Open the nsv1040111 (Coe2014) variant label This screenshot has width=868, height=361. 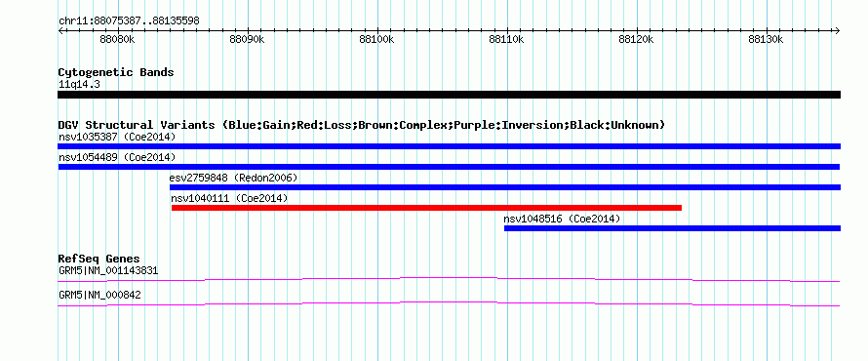point(229,198)
